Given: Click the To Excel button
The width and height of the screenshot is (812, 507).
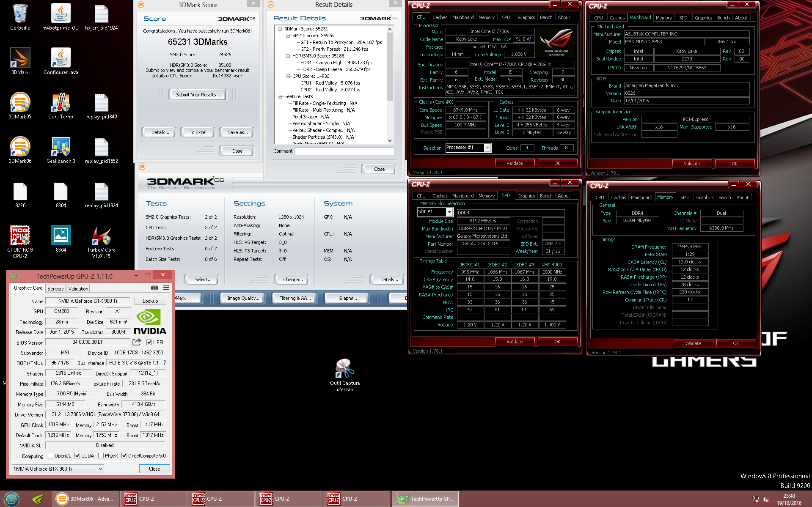Looking at the screenshot, I should click(198, 132).
